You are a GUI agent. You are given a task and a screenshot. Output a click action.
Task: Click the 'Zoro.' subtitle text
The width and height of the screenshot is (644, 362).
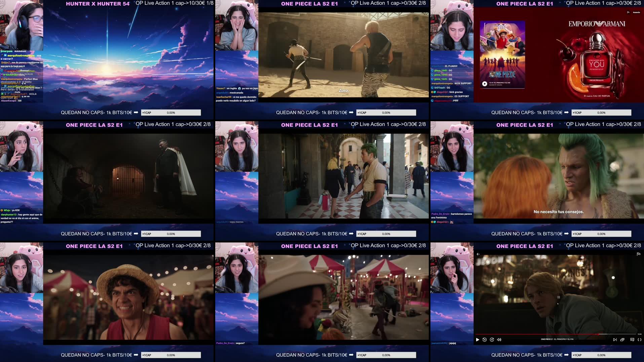[344, 91]
